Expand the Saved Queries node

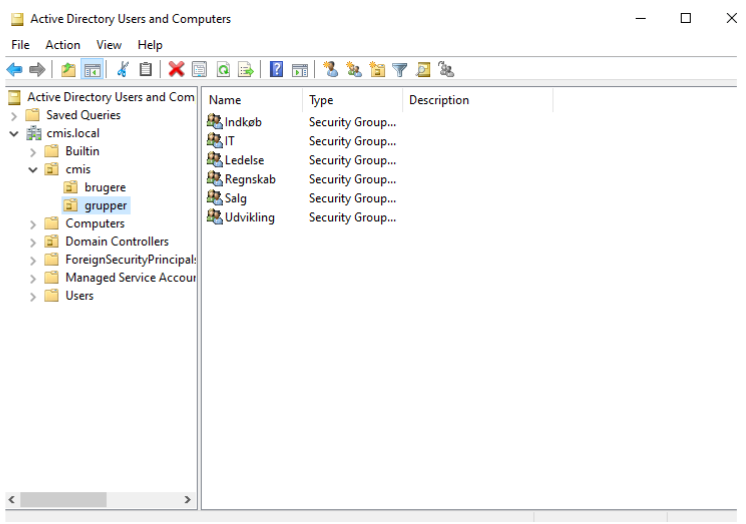coord(14,116)
